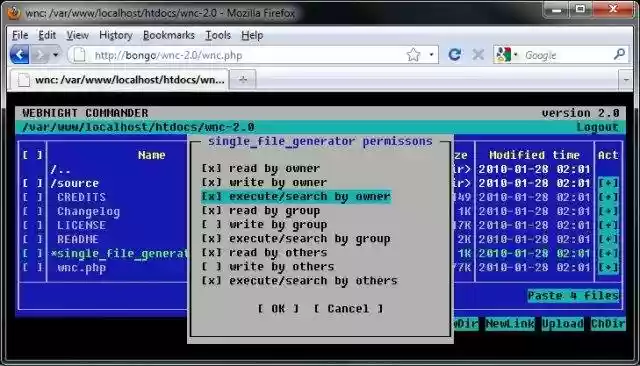Toggle write by owner permission

coord(264,182)
